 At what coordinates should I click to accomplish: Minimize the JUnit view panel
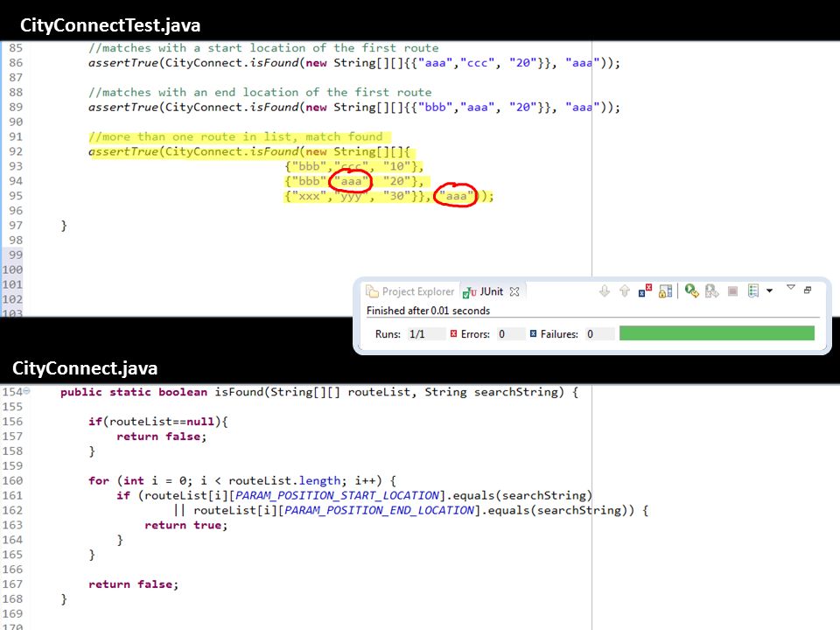coord(808,290)
